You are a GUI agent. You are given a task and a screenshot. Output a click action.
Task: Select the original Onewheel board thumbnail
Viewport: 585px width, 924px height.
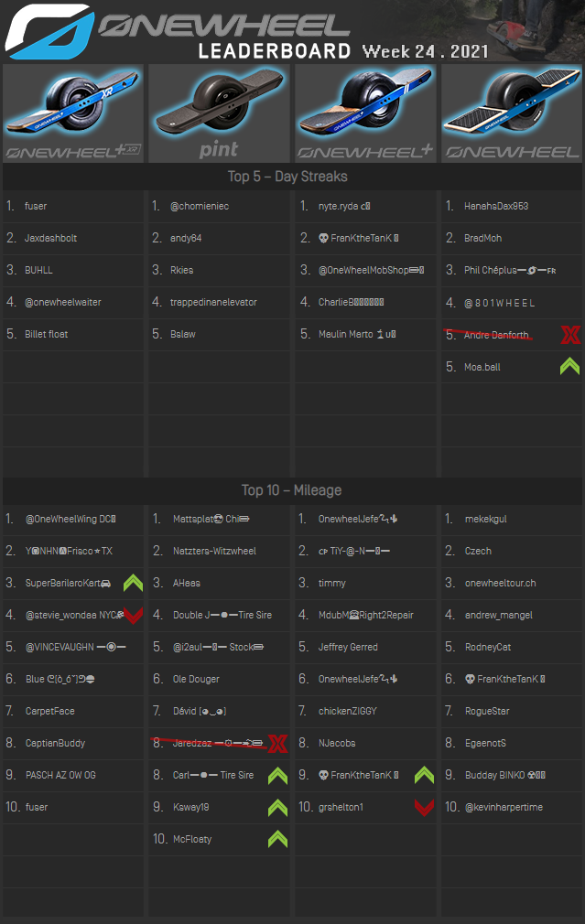[x=511, y=113]
